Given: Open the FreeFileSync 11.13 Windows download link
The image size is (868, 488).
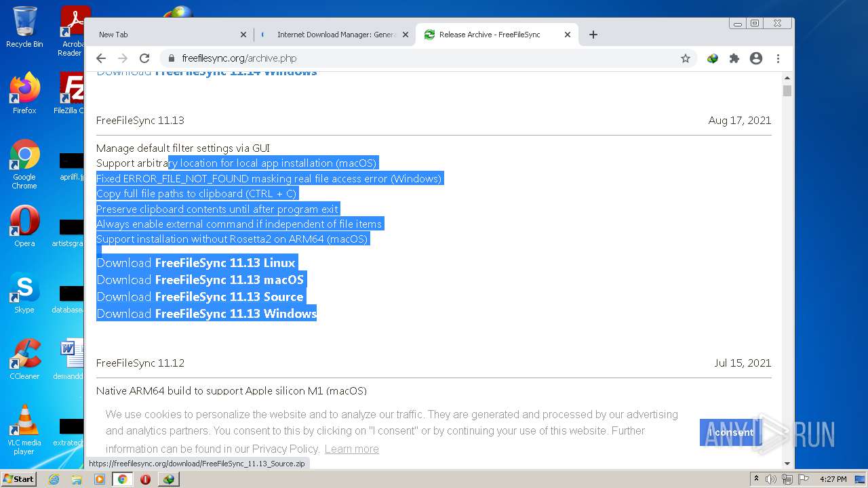Looking at the screenshot, I should 207,314.
